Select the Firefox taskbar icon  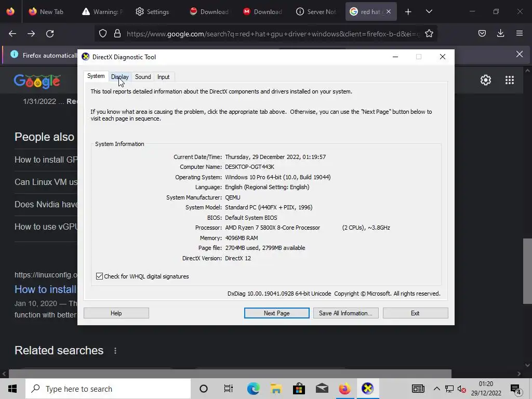[x=344, y=389]
